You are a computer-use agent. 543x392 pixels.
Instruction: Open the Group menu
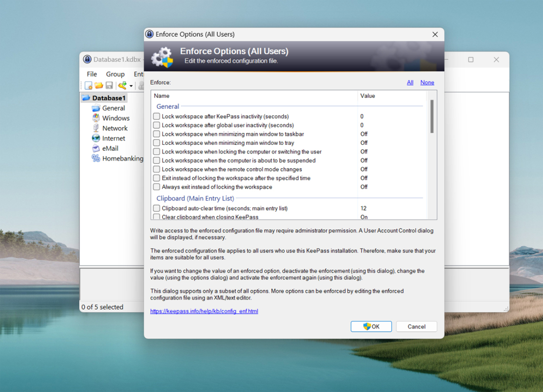tap(115, 74)
